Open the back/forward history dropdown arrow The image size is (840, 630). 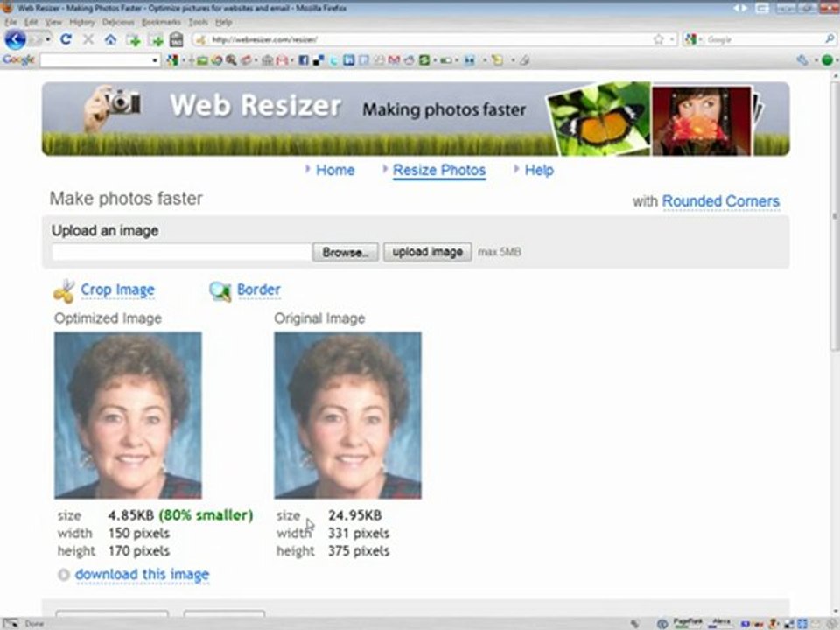[48, 39]
